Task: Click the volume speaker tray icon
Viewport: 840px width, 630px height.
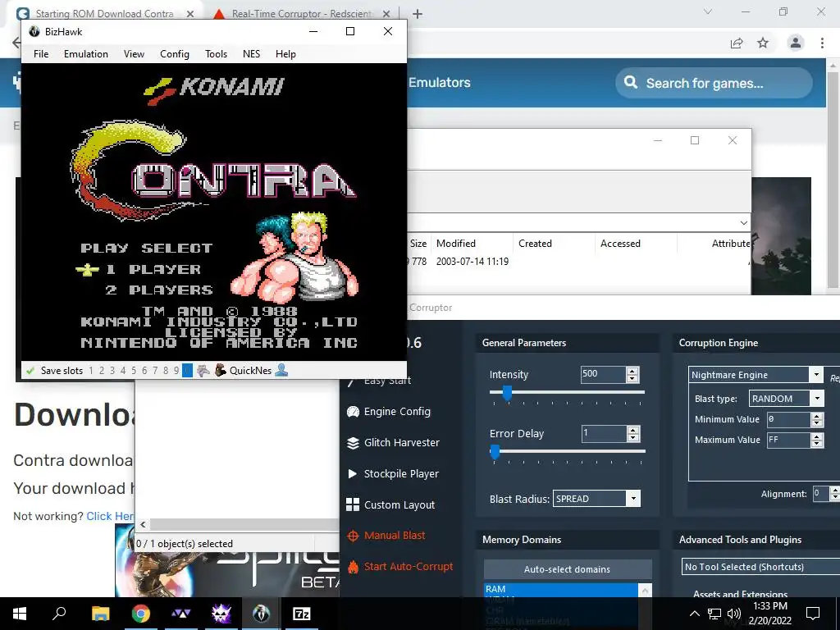Action: pos(734,614)
